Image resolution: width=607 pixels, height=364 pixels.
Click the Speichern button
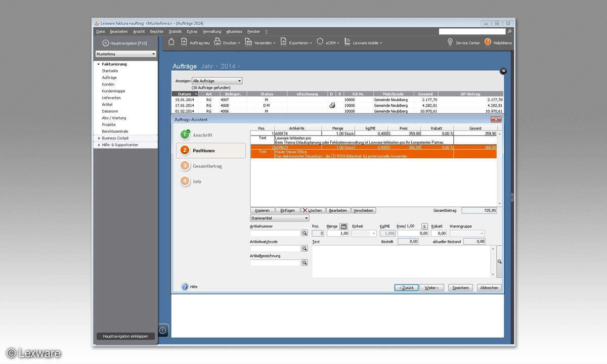tap(460, 288)
